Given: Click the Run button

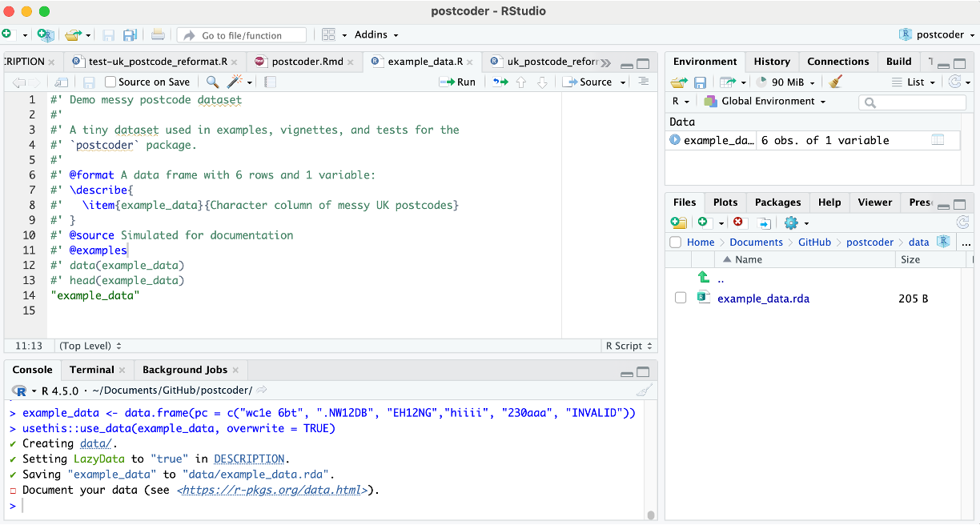Looking at the screenshot, I should click(x=457, y=82).
